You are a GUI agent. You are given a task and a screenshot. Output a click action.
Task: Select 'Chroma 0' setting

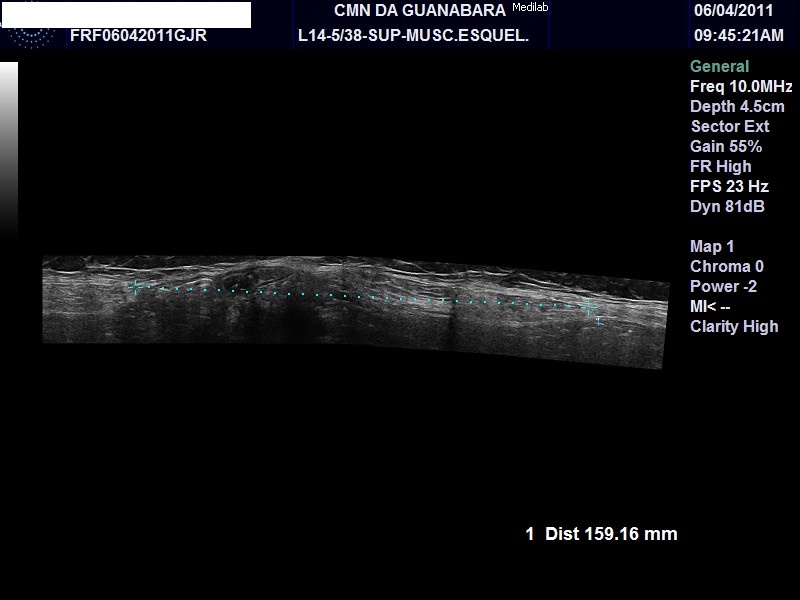click(727, 266)
